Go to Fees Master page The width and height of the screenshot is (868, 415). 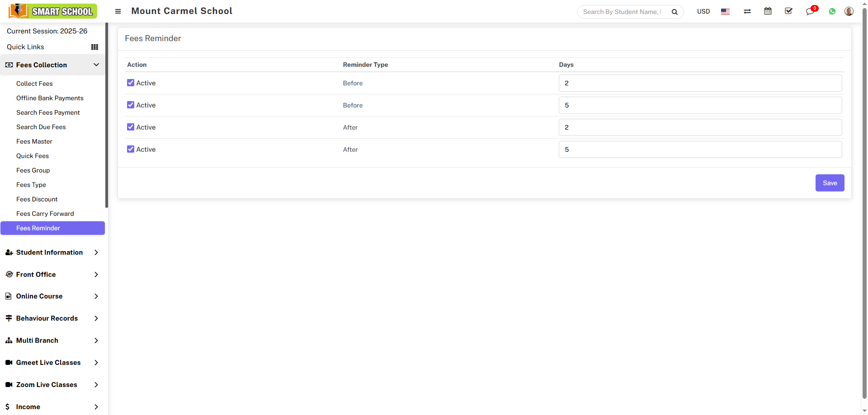(34, 141)
